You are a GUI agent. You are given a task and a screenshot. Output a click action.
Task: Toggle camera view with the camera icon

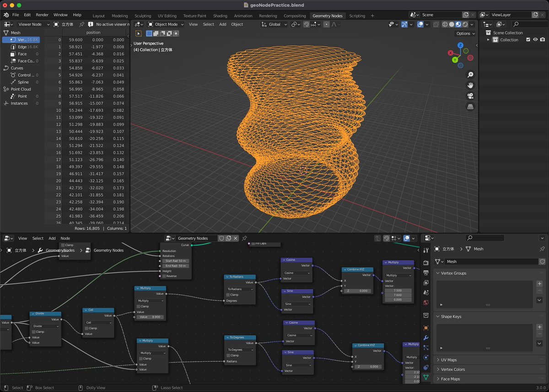pyautogui.click(x=470, y=96)
